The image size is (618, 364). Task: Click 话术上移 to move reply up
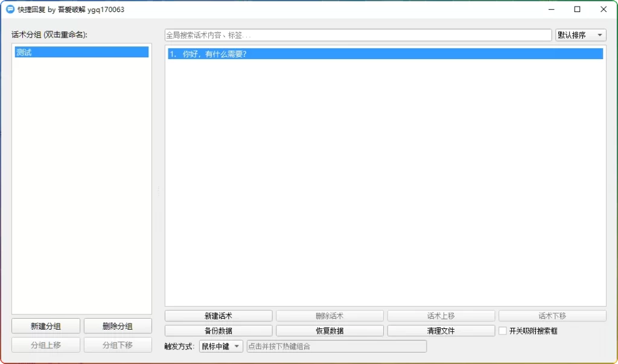click(440, 315)
